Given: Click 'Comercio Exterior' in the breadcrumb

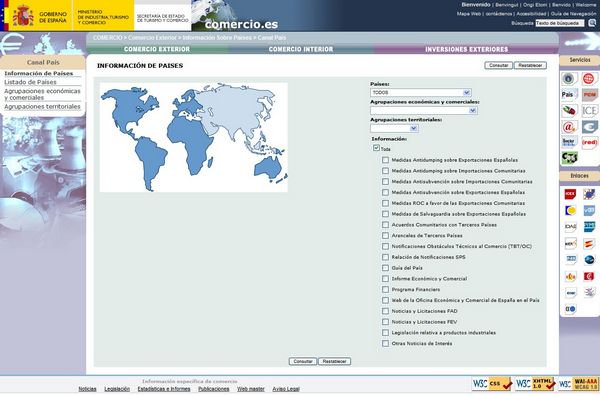Looking at the screenshot, I should (x=152, y=37).
